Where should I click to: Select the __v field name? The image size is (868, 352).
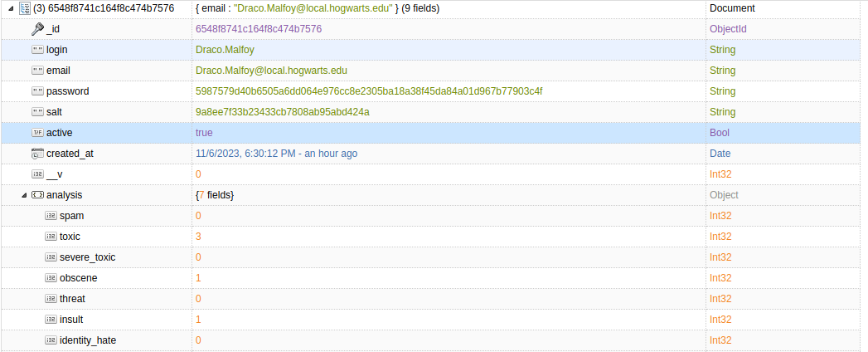[54, 174]
